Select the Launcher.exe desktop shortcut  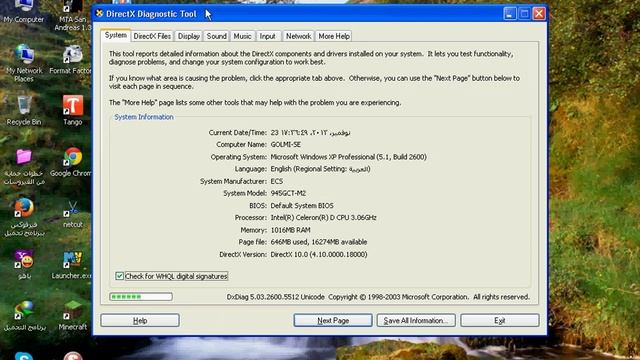pos(72,265)
